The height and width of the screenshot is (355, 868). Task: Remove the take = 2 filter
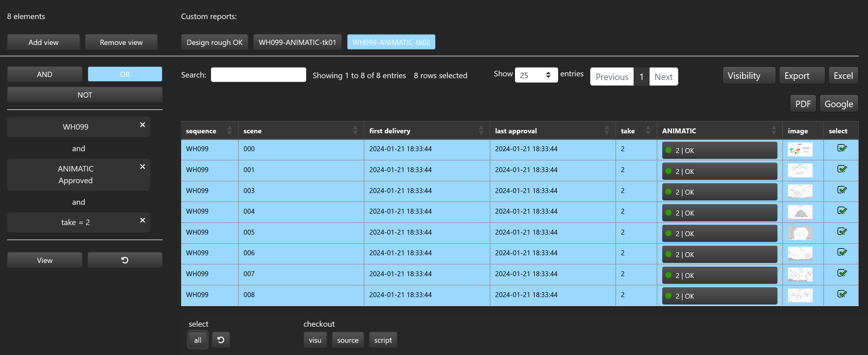(x=143, y=220)
